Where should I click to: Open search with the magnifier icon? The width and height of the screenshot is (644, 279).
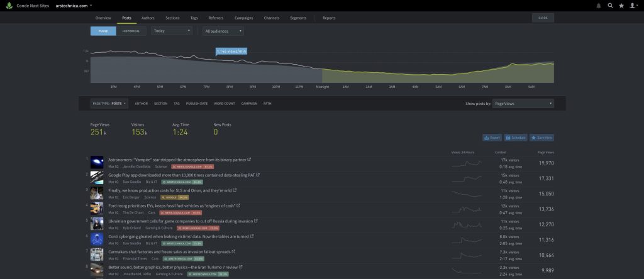pos(610,6)
